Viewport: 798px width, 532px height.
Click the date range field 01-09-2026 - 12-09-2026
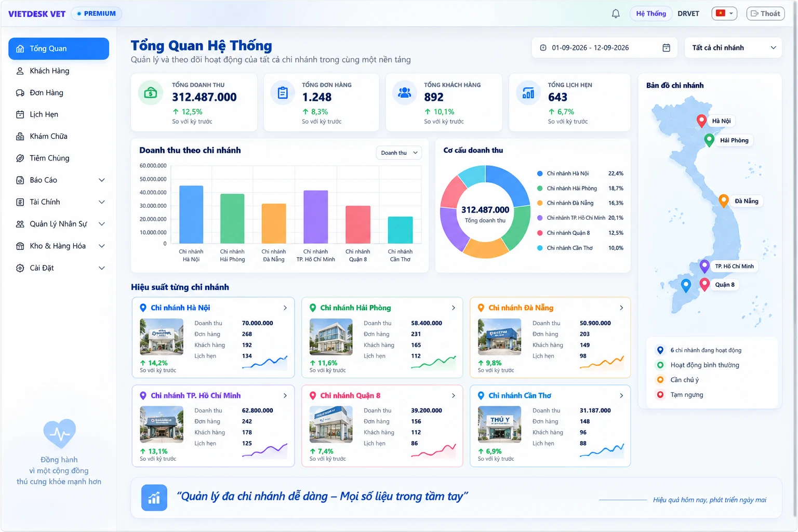coord(605,48)
